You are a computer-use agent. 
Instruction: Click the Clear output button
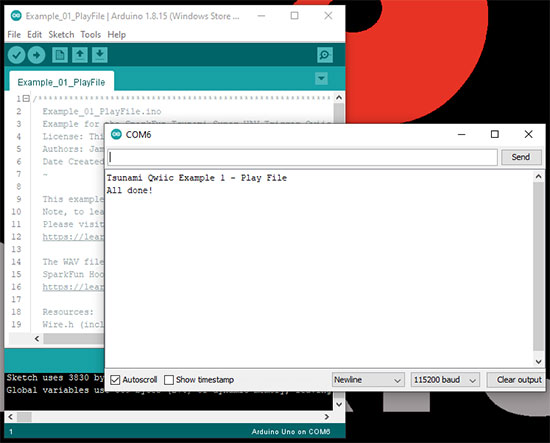(x=517, y=380)
